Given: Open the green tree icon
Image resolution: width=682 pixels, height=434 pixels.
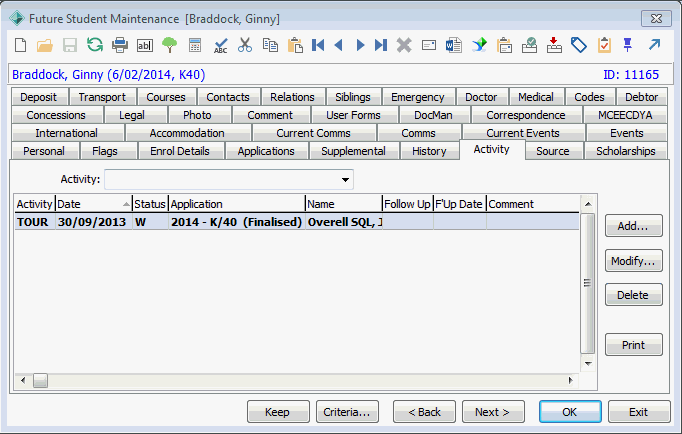Looking at the screenshot, I should [x=170, y=45].
